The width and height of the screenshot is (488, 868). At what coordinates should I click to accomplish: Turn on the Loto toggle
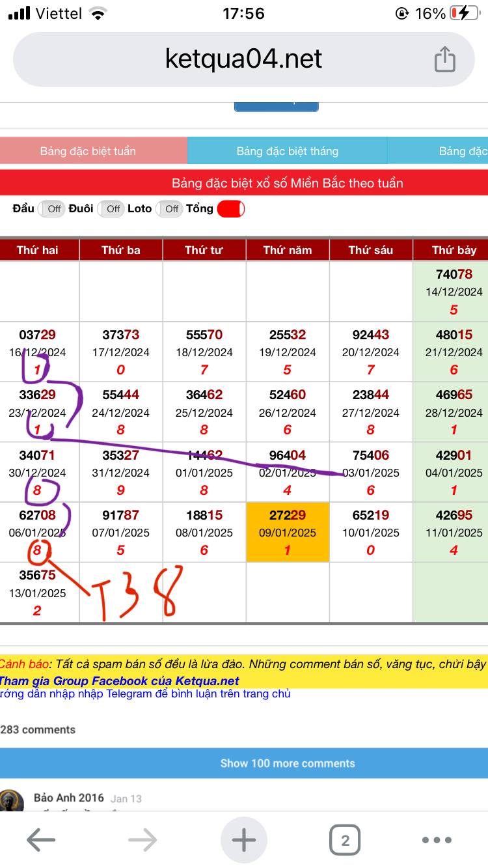[x=169, y=209]
